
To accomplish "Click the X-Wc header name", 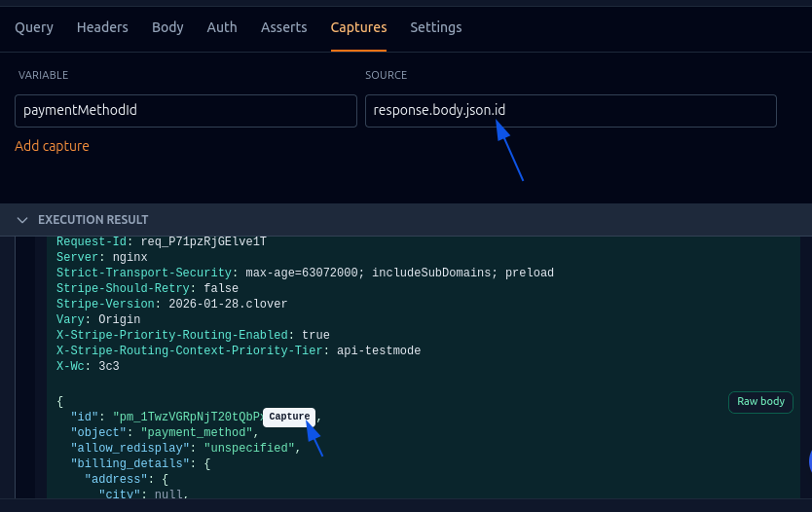I will coord(70,366).
